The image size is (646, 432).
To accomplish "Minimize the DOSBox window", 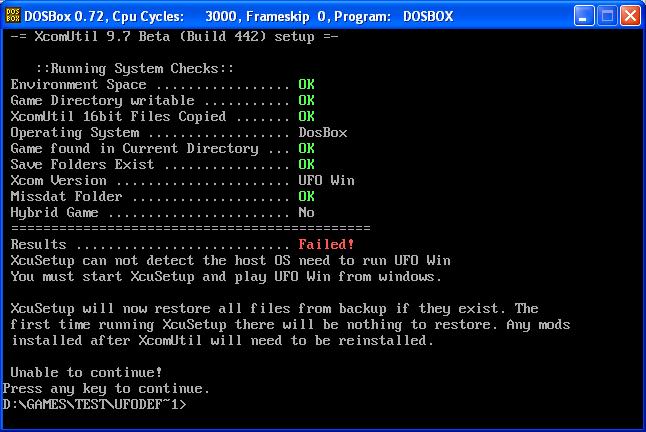I will click(x=583, y=16).
